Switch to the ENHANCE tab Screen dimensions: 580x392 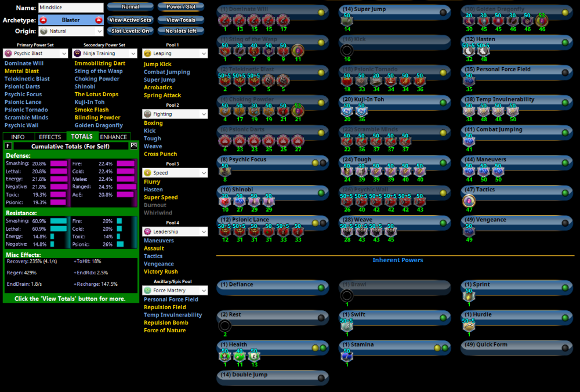[114, 137]
